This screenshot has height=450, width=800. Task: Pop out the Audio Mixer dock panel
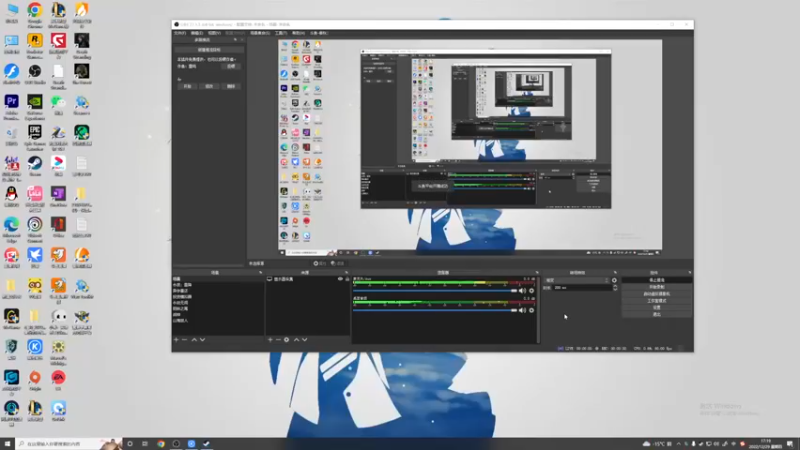[537, 272]
